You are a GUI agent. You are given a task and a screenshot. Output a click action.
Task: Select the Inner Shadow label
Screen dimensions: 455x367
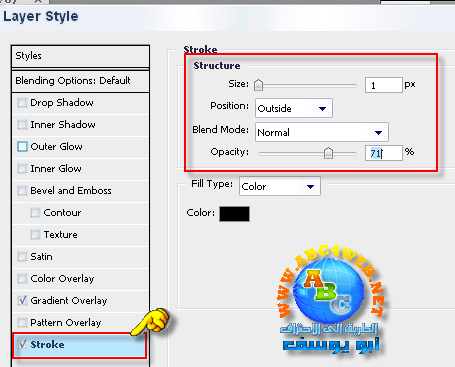pos(63,125)
